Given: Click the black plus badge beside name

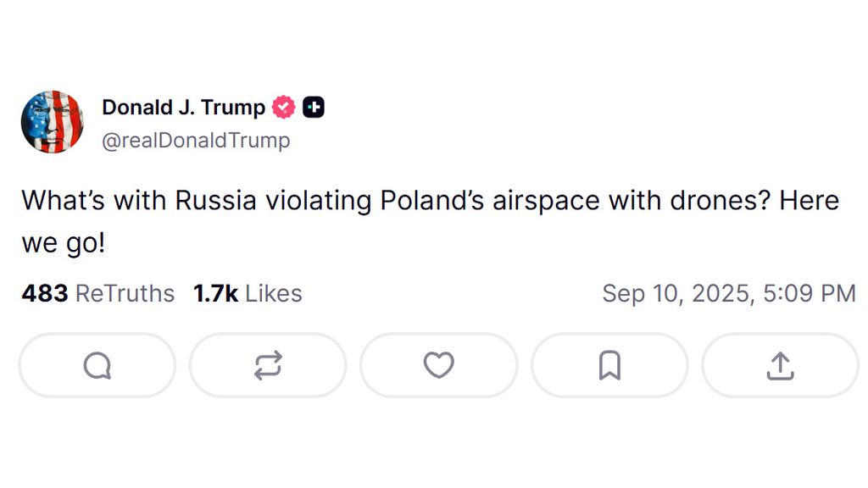Looking at the screenshot, I should click(x=314, y=108).
